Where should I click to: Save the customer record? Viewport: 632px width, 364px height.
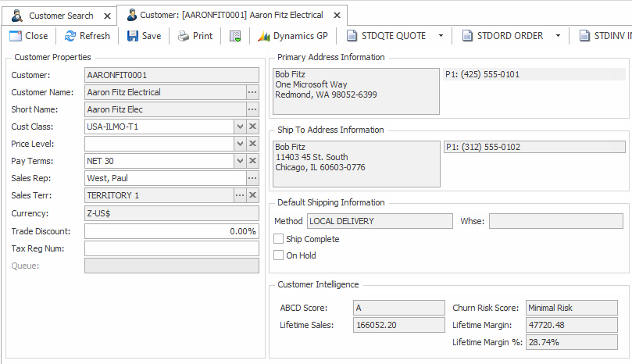coord(144,36)
